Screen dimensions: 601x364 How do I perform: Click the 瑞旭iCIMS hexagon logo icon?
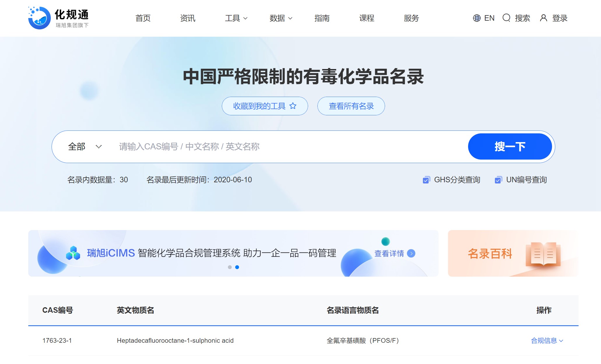[x=73, y=253]
